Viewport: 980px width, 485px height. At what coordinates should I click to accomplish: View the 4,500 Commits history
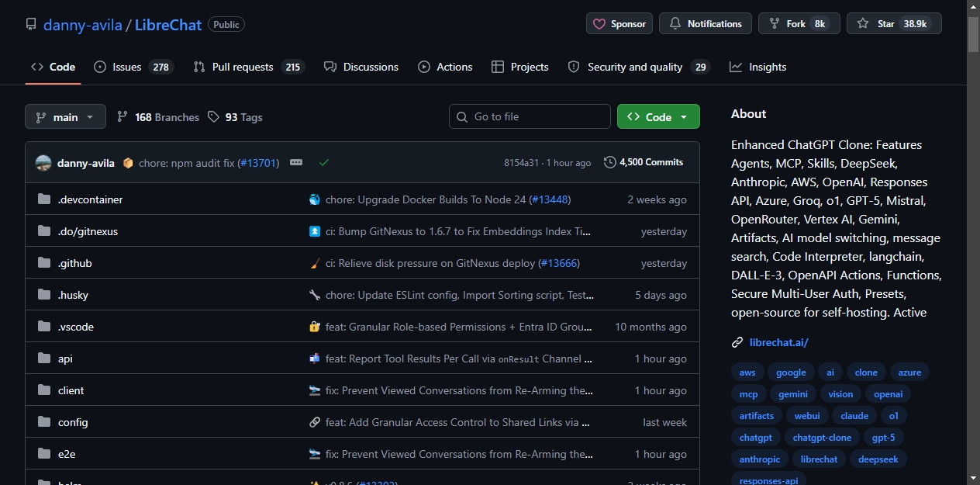644,162
